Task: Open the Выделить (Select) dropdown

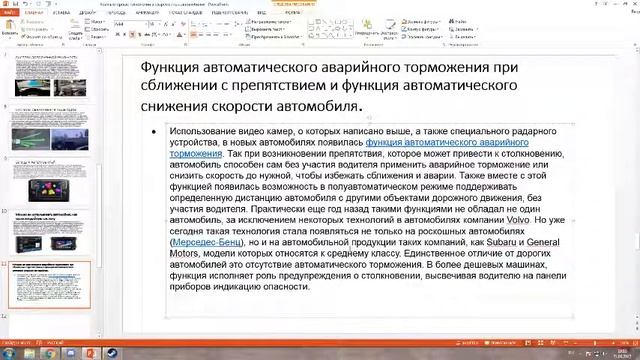Action: (x=462, y=37)
